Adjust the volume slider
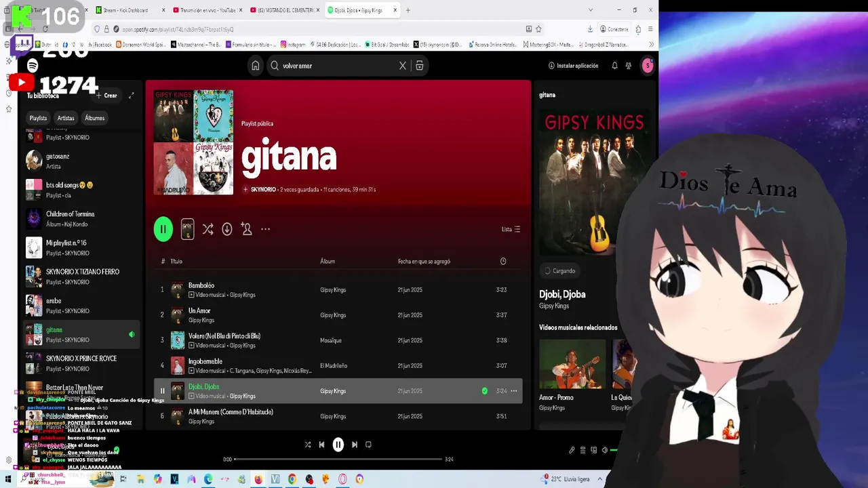 (614, 450)
